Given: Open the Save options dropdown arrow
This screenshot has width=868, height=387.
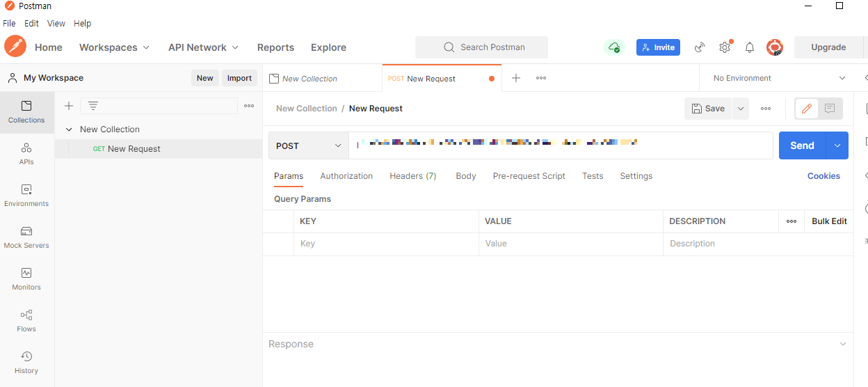Looking at the screenshot, I should click(x=741, y=109).
